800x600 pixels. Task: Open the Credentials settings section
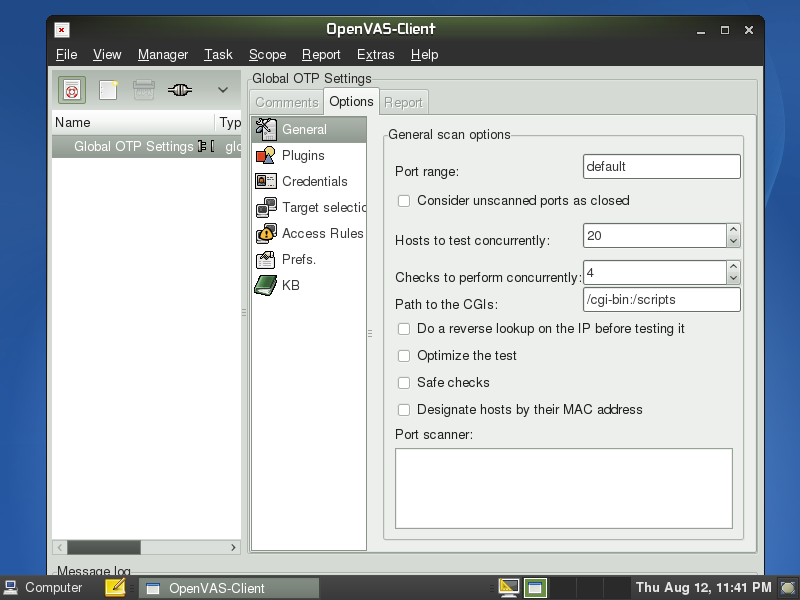(314, 181)
